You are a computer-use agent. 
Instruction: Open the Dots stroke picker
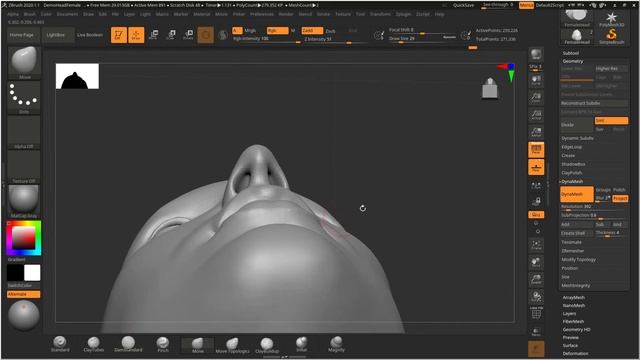(24, 97)
